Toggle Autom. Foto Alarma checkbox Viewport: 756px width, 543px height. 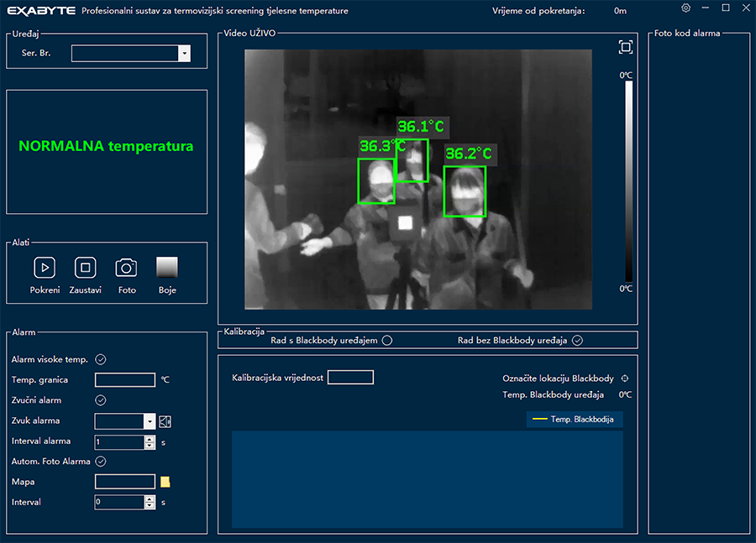[x=100, y=462]
